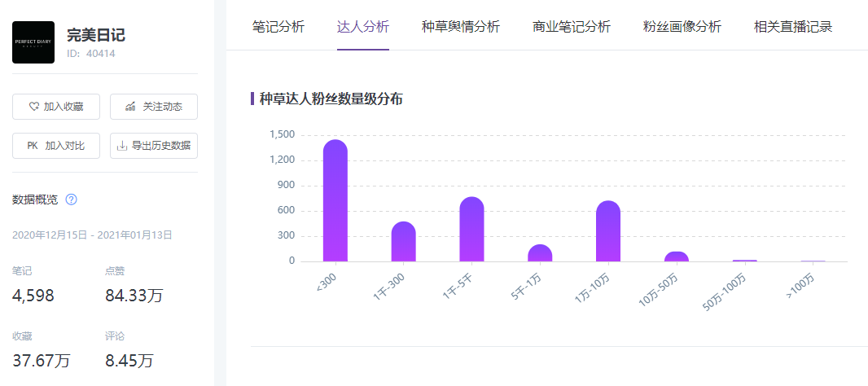Image resolution: width=868 pixels, height=386 pixels.
Task: Click the 收藏 value 37.67万
Action: tap(42, 361)
